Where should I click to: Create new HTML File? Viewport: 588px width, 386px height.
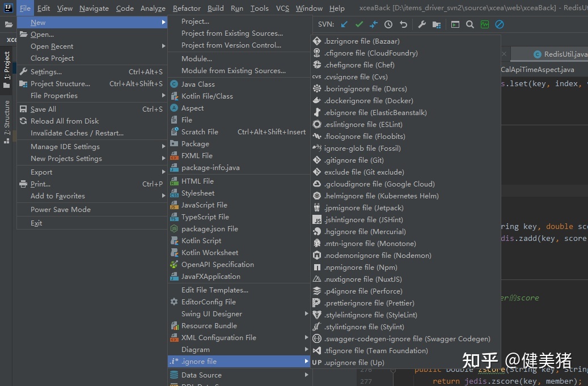click(239, 181)
